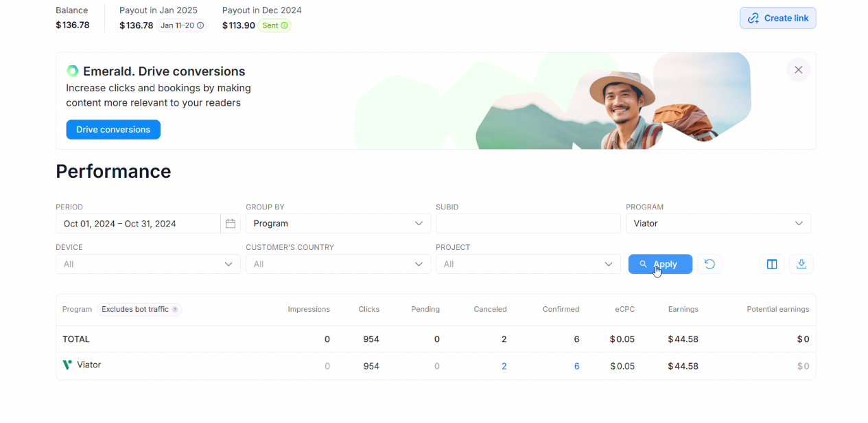
Task: Click the Viator logo icon in table
Action: click(x=67, y=365)
